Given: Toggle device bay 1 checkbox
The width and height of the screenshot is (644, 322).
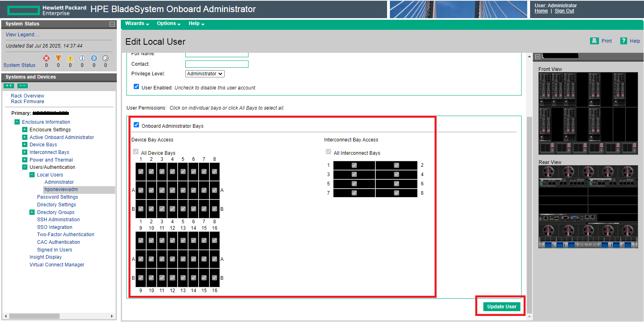Looking at the screenshot, I should point(141,172).
